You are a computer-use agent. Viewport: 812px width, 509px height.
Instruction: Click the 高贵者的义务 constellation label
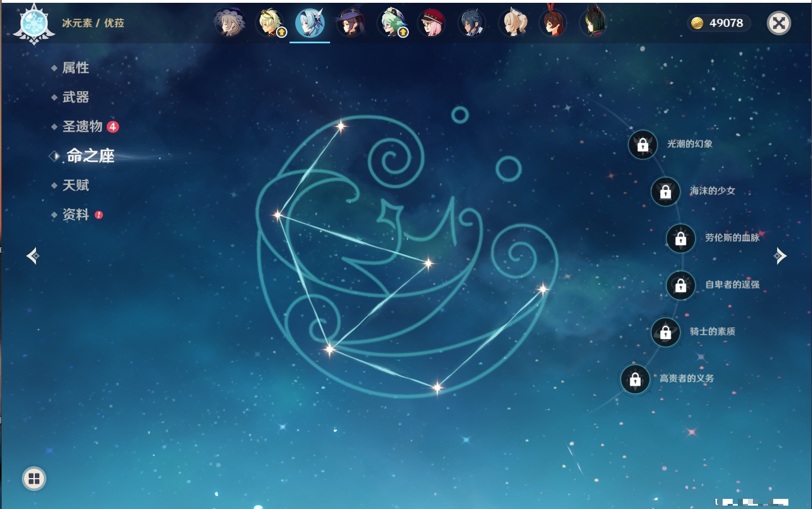pos(687,379)
